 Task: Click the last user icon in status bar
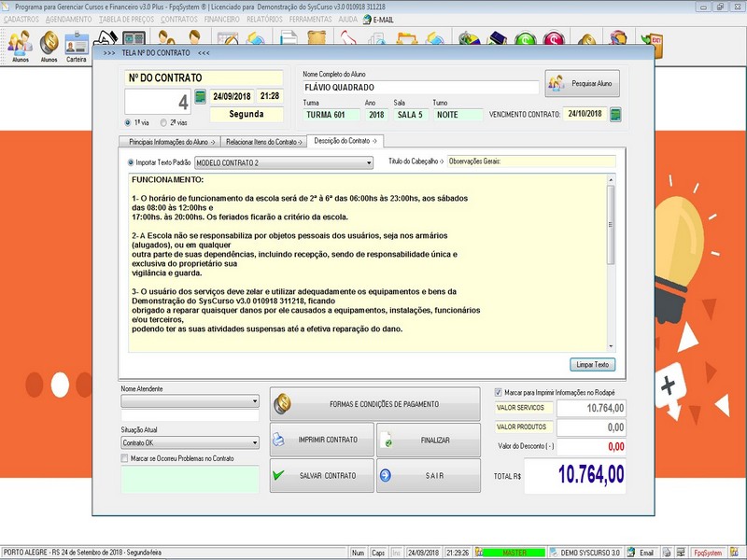tap(735, 553)
